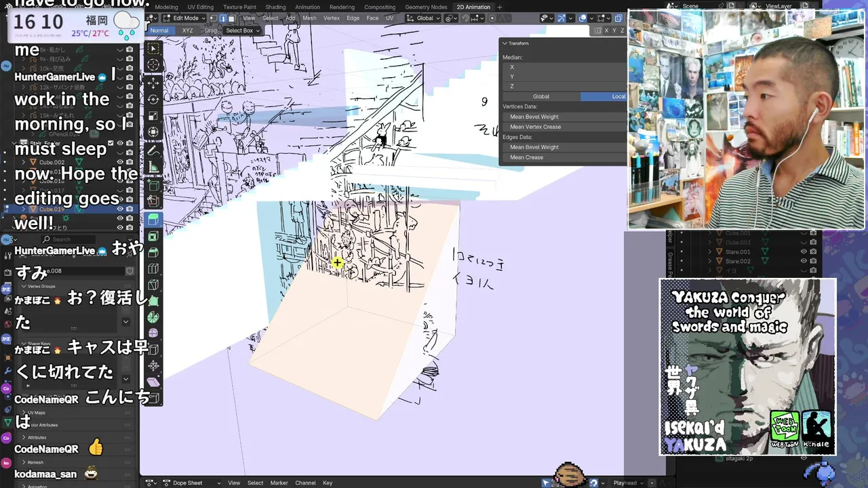
Task: Toggle X-ray display in the viewport header
Action: [618, 18]
